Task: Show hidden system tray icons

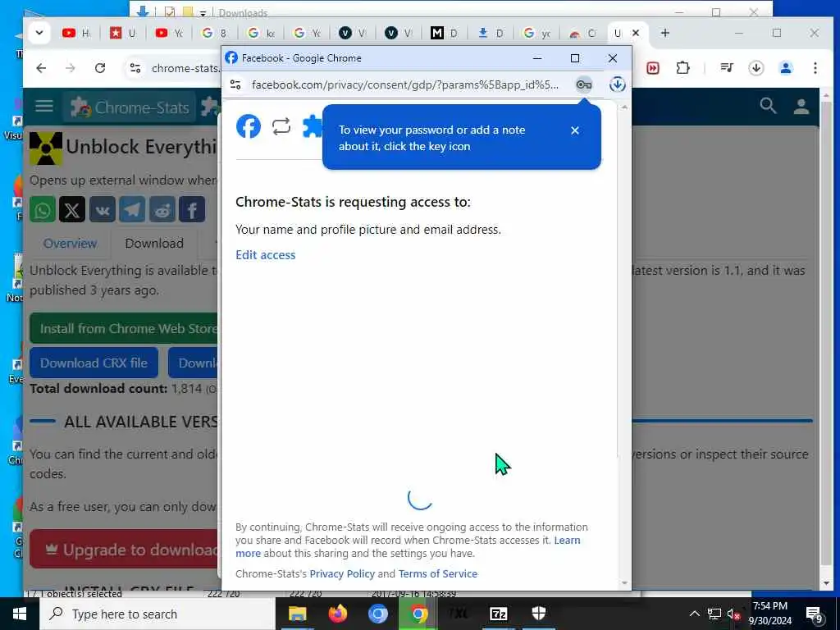Action: tap(694, 614)
